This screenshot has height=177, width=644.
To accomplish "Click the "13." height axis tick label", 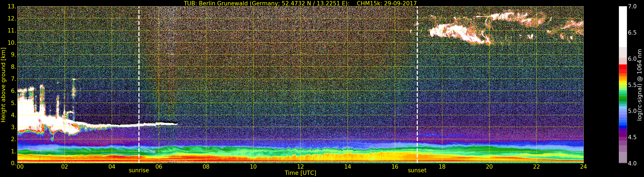I will [12, 6].
